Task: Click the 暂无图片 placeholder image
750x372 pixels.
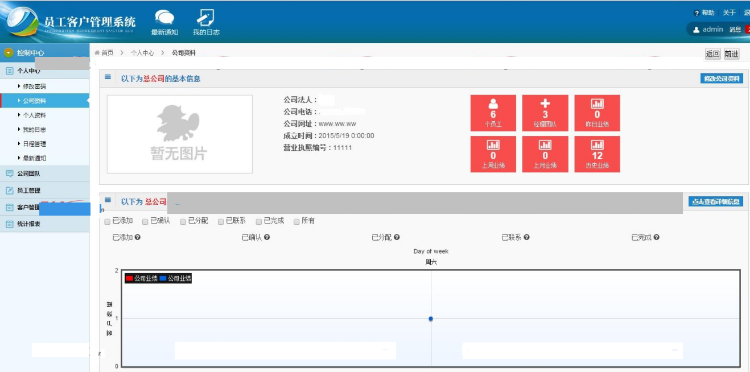Action: (x=180, y=134)
